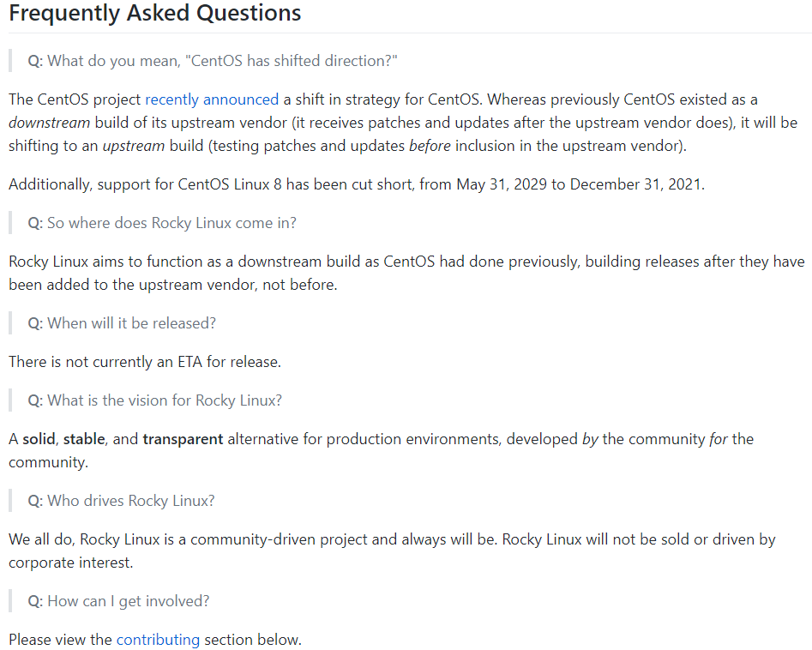Image resolution: width=812 pixels, height=650 pixels.
Task: Click the "Who drives Rocky Linux?" question
Action: click(121, 501)
